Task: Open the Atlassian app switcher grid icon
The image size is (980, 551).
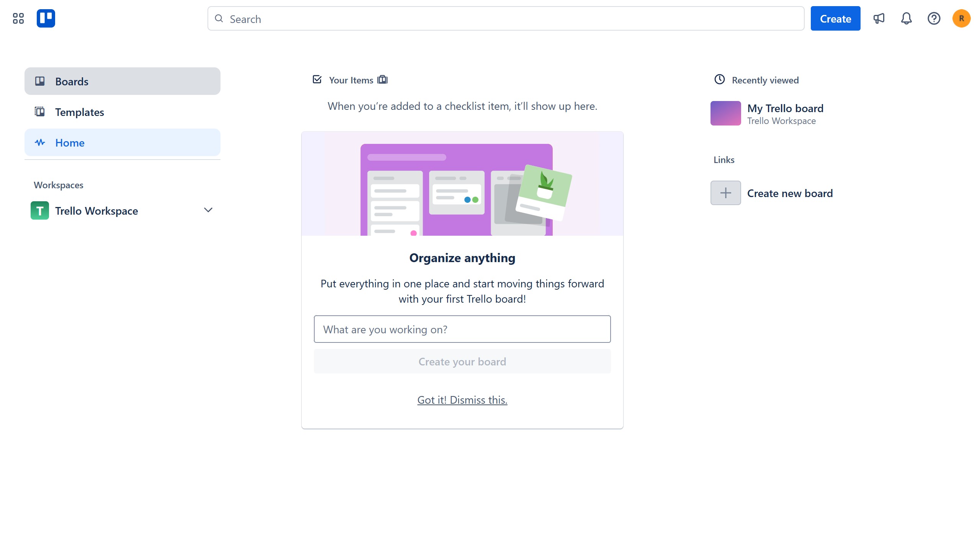Action: click(18, 18)
